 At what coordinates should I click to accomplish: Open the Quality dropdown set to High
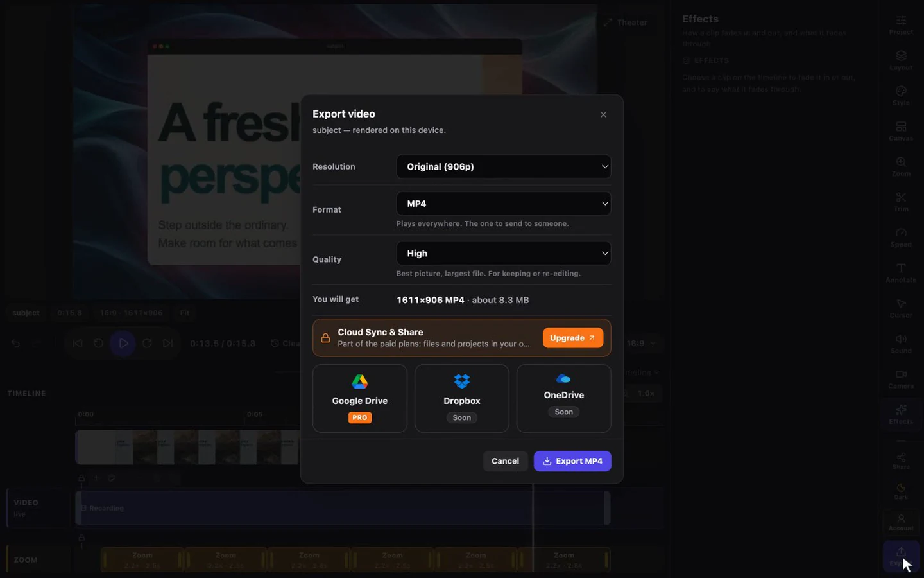[x=504, y=253]
